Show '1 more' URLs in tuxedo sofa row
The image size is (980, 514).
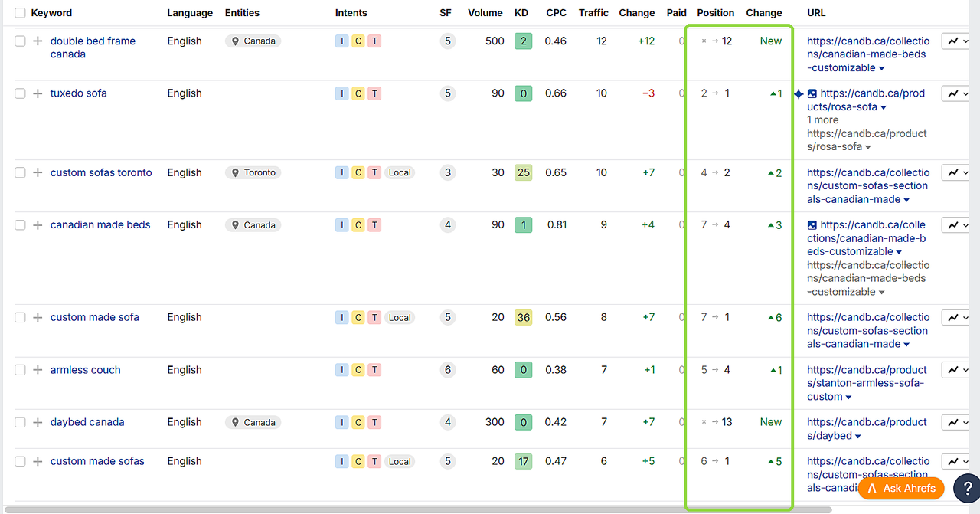(x=823, y=120)
